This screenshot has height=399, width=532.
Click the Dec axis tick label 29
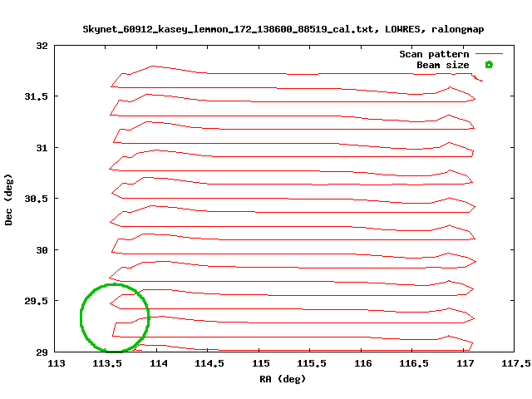tap(42, 352)
